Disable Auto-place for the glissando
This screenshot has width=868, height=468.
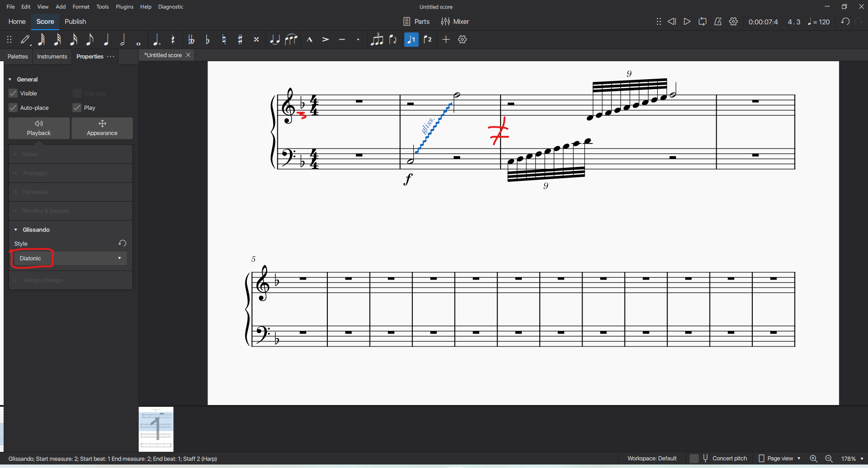pos(13,108)
